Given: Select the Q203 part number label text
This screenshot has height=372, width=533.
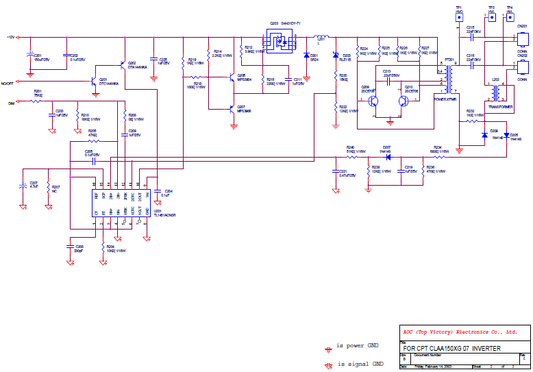Looking at the screenshot, I should (291, 24).
